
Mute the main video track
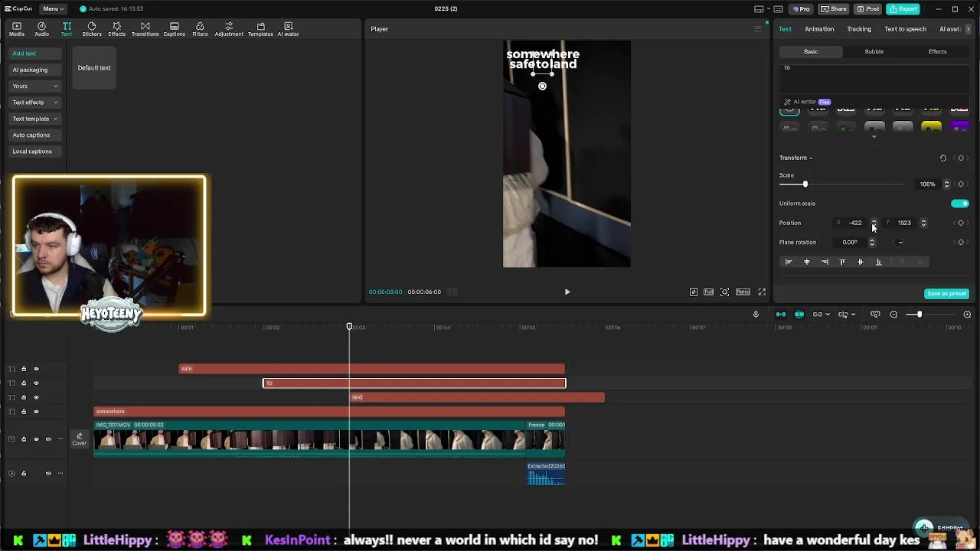click(48, 439)
